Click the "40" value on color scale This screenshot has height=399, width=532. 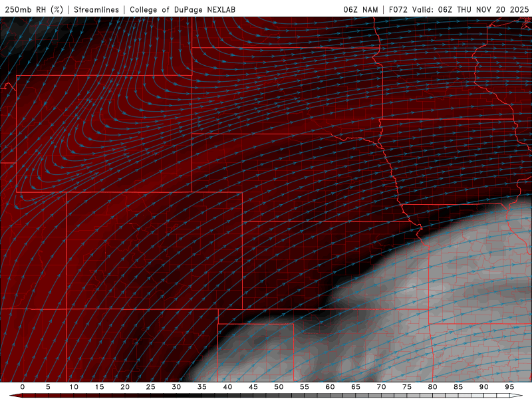[x=227, y=387]
